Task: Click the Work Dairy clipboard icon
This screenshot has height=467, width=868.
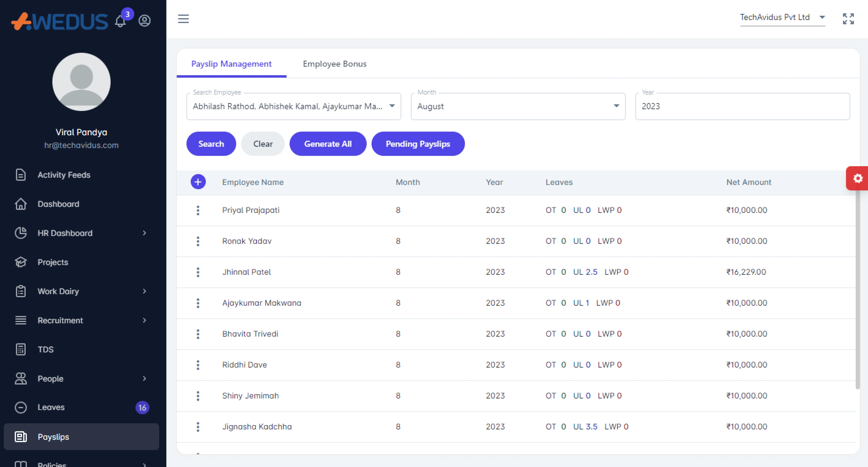Action: pos(21,291)
